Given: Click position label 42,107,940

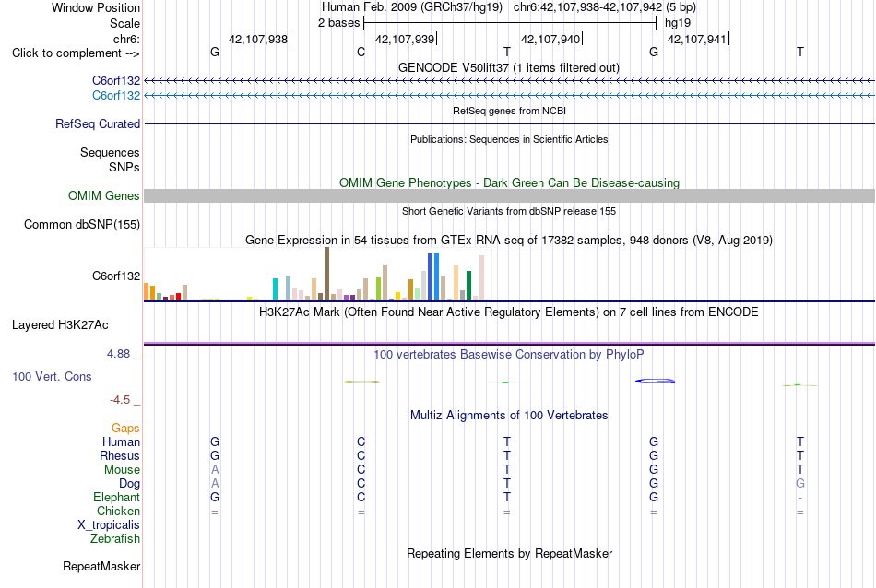Looking at the screenshot, I should (x=550, y=39).
